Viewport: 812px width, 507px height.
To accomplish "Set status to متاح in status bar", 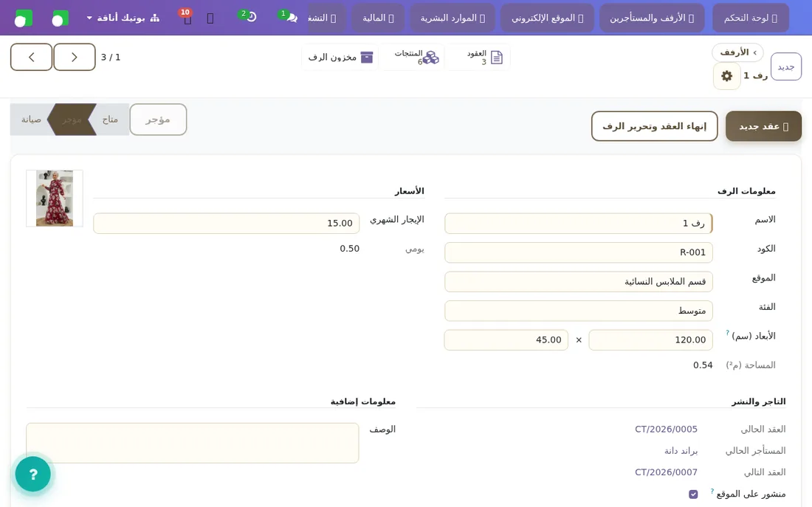I will click(110, 120).
